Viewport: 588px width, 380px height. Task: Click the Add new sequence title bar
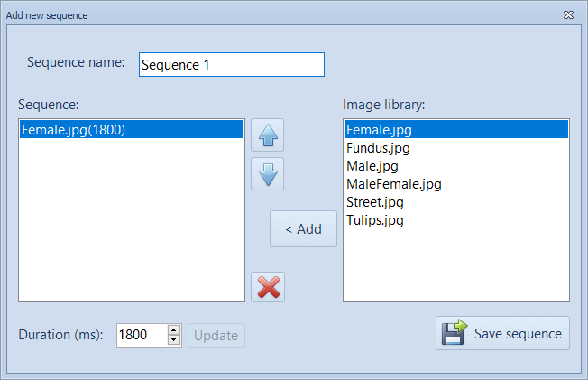point(271,15)
